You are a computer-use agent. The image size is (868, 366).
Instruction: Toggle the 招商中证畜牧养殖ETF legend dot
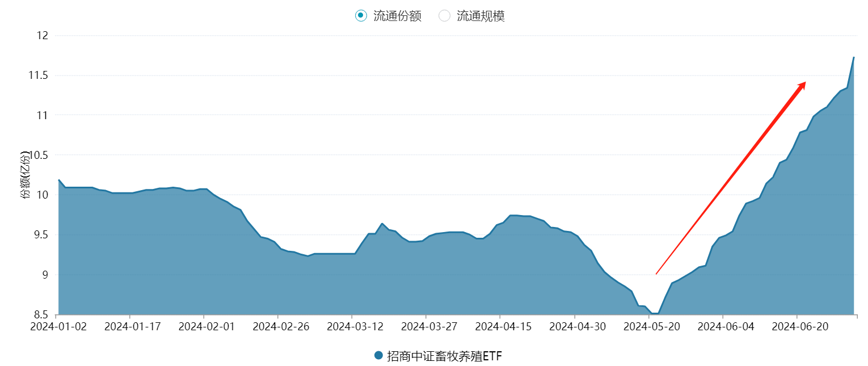pyautogui.click(x=379, y=355)
